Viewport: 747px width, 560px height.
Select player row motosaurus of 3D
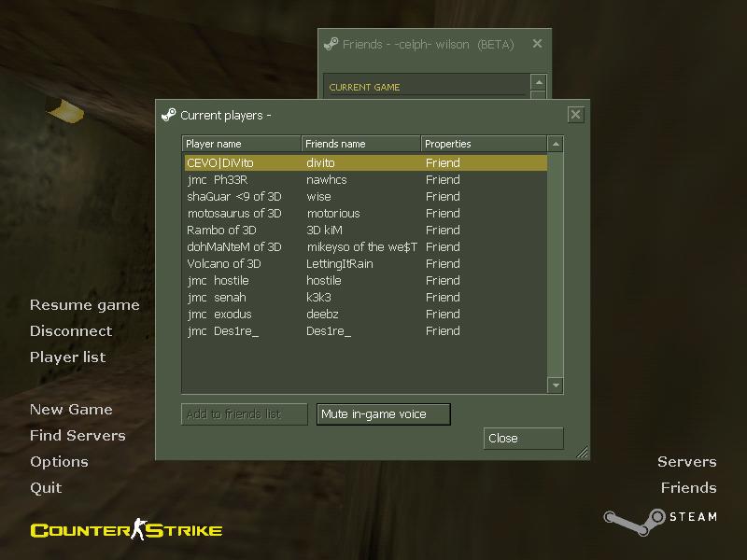[365, 214]
